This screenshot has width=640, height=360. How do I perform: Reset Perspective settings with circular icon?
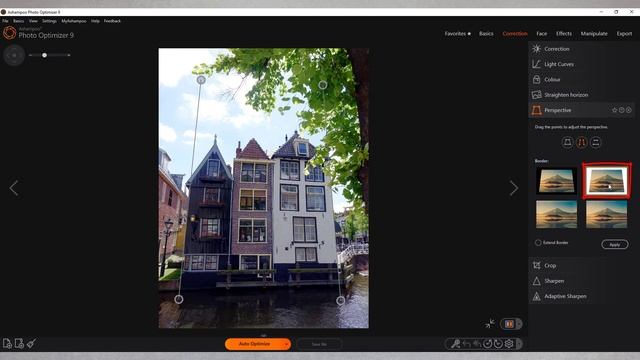click(621, 110)
